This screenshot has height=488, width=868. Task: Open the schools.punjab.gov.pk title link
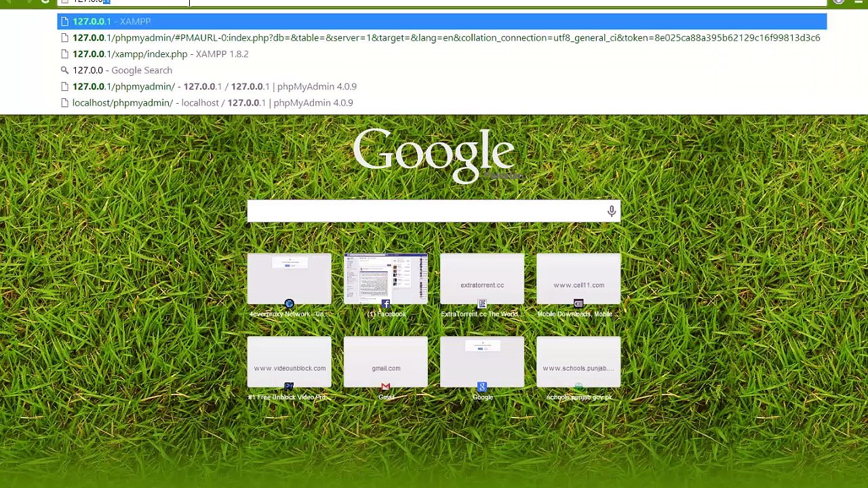click(x=578, y=397)
